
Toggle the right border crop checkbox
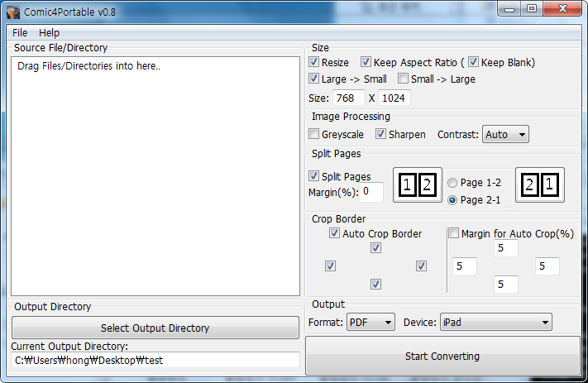pyautogui.click(x=421, y=266)
